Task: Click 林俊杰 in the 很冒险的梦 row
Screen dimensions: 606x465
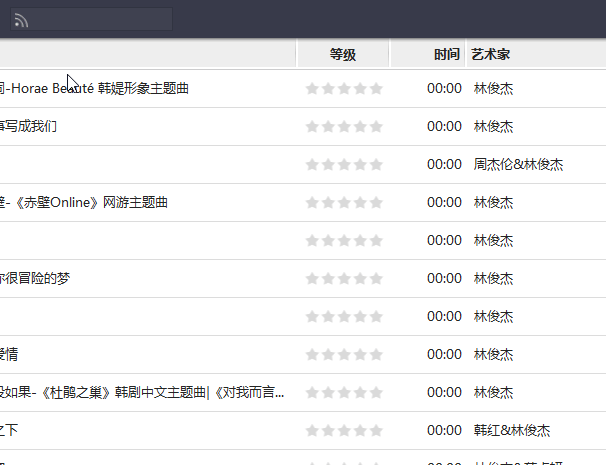Action: [493, 278]
